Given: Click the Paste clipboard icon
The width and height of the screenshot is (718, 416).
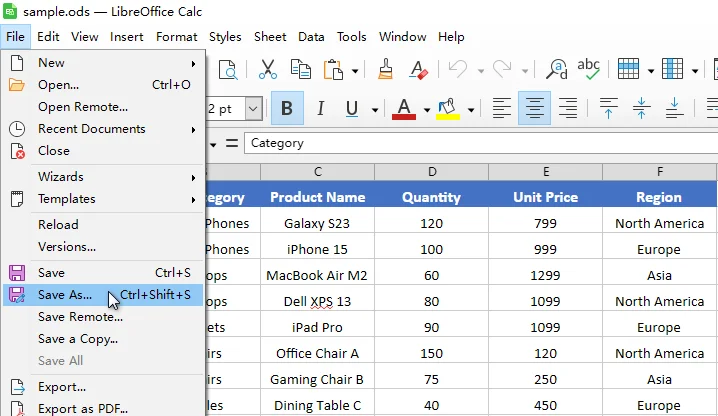Looking at the screenshot, I should tap(333, 70).
